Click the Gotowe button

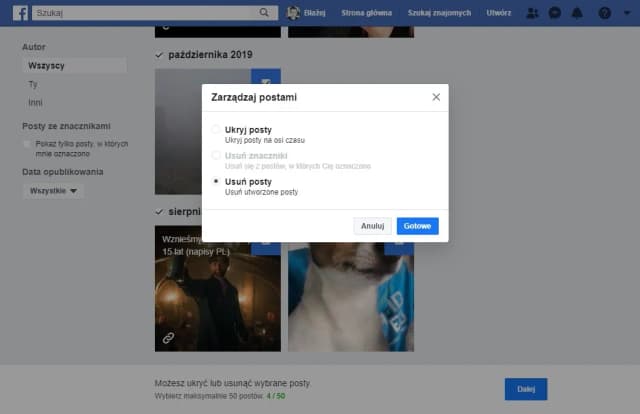click(x=417, y=226)
